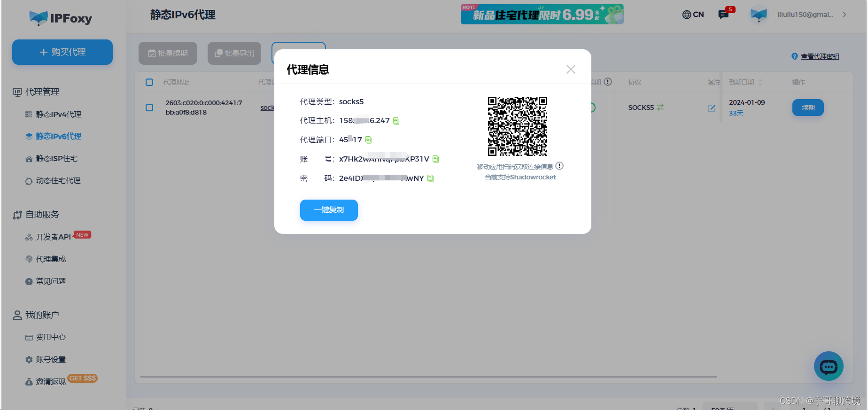The width and height of the screenshot is (868, 410).
Task: Click the proxy address 2603:c020 cell
Action: pyautogui.click(x=204, y=108)
